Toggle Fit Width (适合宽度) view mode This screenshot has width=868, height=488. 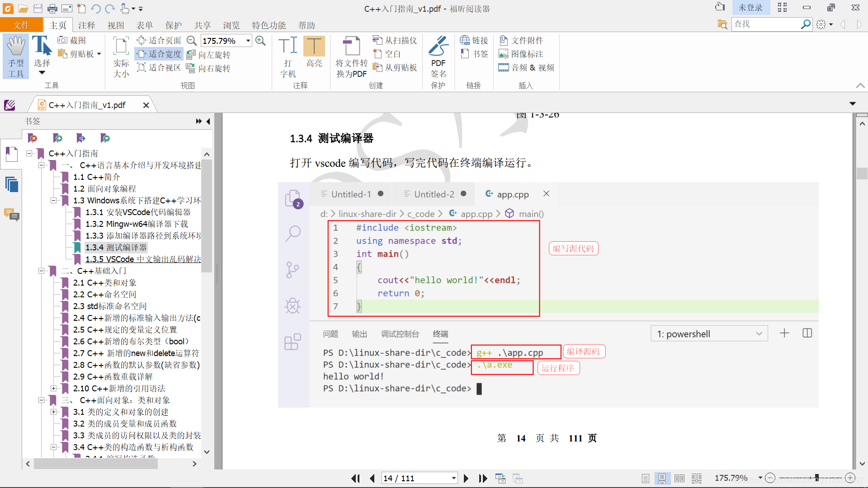tap(159, 54)
